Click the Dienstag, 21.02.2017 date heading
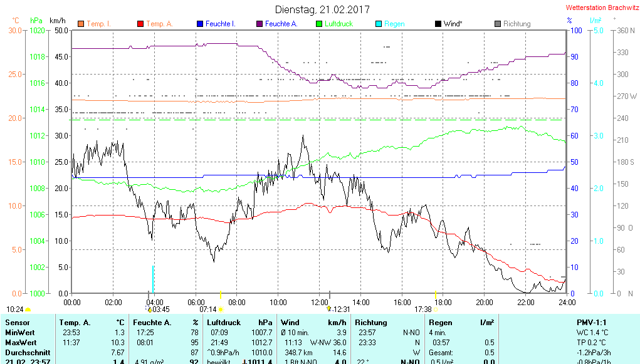The height and width of the screenshot is (364, 640). pyautogui.click(x=322, y=9)
